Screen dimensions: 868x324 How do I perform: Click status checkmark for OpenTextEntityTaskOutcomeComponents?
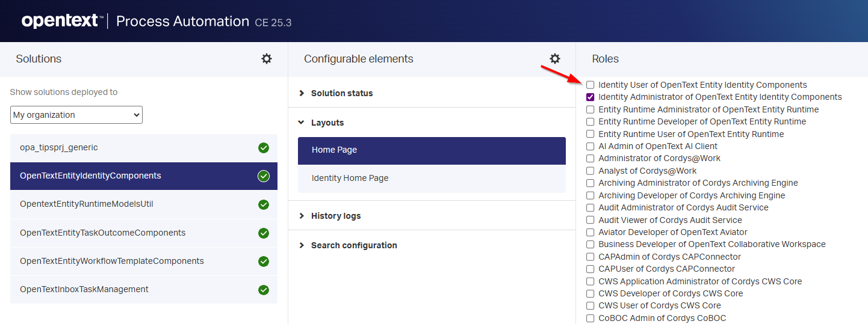tap(264, 233)
